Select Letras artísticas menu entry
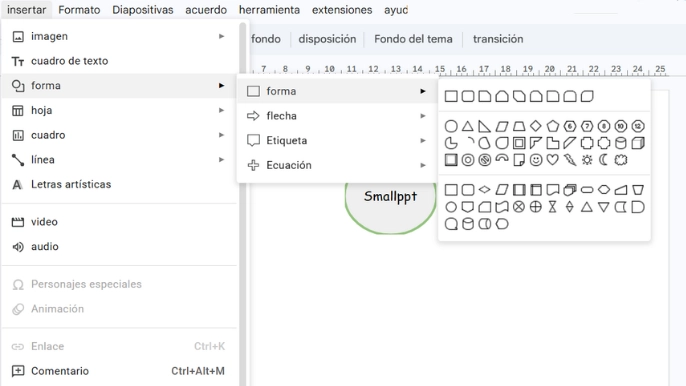The height and width of the screenshot is (386, 686). pos(119,184)
